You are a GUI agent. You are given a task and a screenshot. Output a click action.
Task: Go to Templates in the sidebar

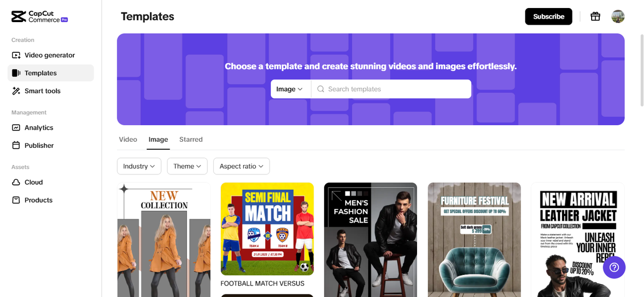point(41,73)
